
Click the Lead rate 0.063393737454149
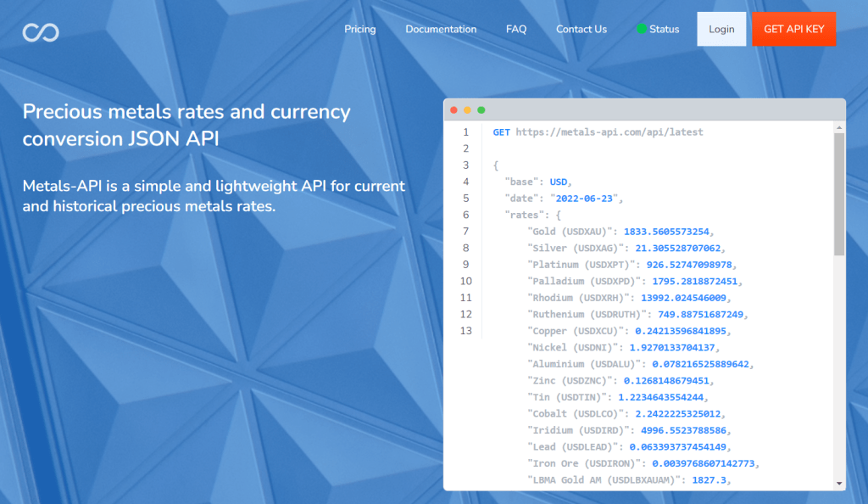[678, 447]
